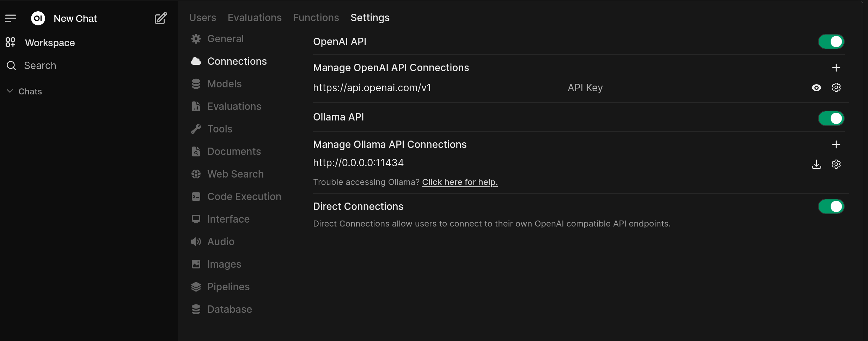Open Interface settings
This screenshot has width=868, height=341.
click(x=228, y=219)
